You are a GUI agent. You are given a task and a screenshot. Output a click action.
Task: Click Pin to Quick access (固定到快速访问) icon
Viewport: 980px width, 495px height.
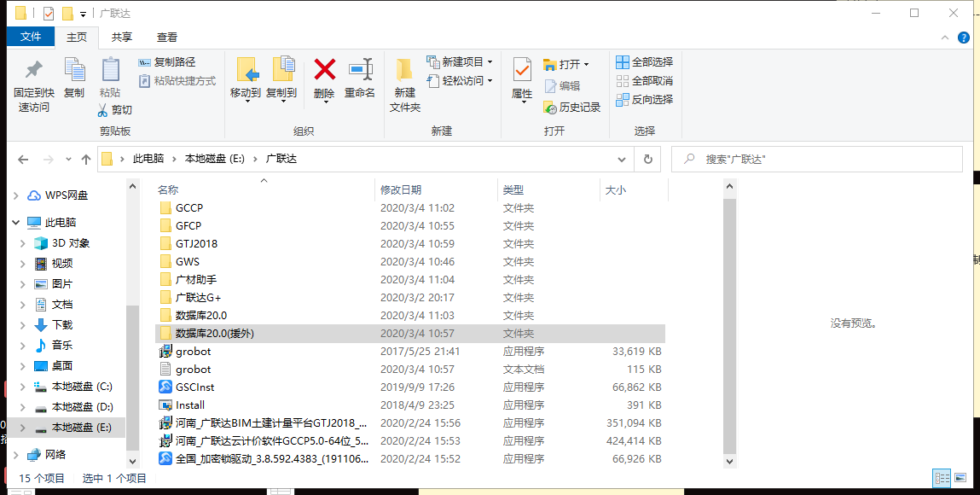(34, 71)
